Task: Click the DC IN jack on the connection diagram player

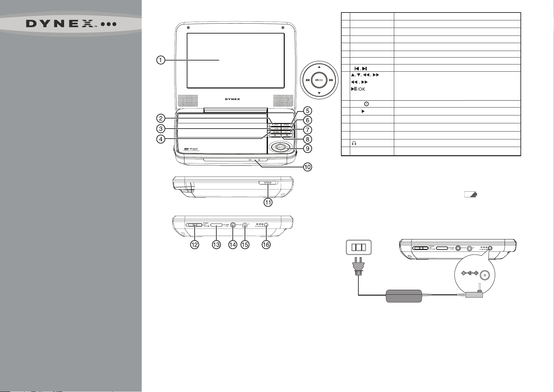Action: point(490,248)
